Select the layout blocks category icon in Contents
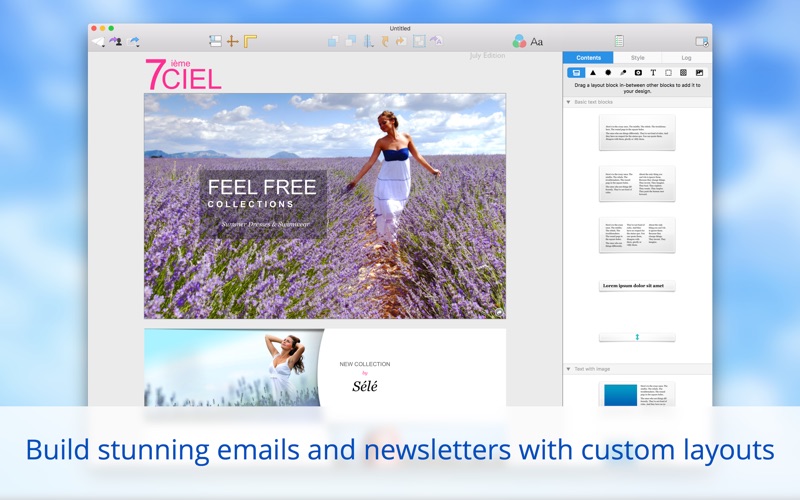 576,73
